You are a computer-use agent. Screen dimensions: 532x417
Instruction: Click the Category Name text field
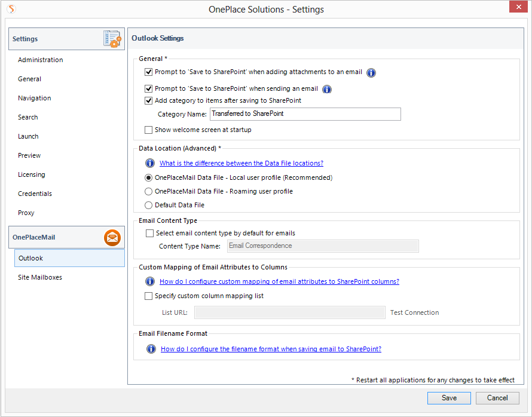(x=305, y=114)
